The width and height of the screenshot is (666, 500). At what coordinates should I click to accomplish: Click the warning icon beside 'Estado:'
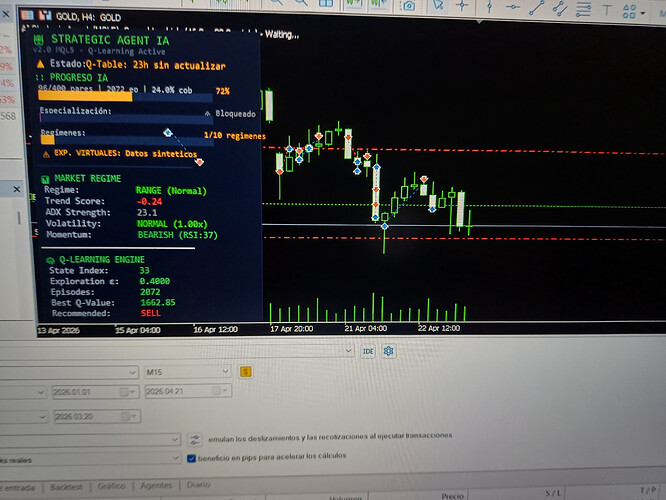(40, 64)
